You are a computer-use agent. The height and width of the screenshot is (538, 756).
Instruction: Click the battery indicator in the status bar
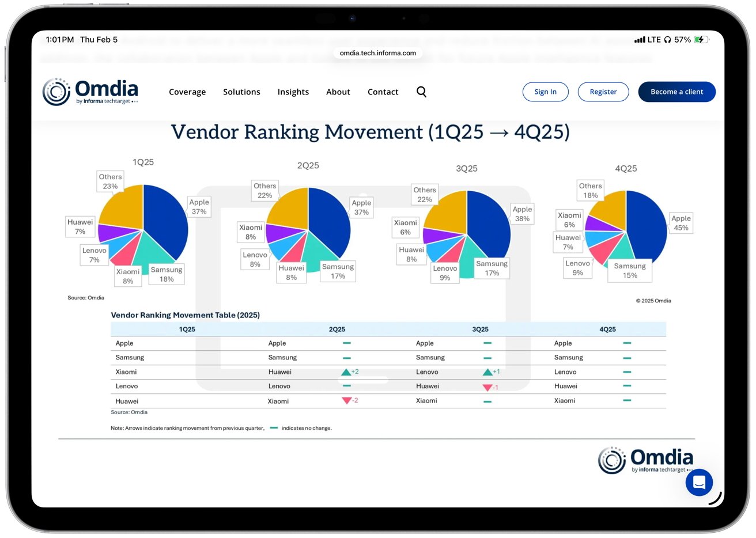(701, 39)
